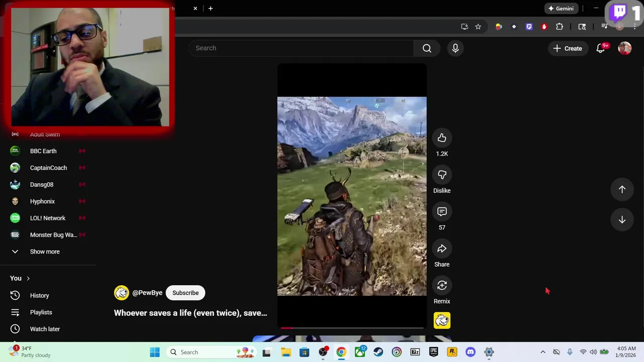The height and width of the screenshot is (362, 644).
Task: Open Chrome three-dot menu
Action: [636, 27]
